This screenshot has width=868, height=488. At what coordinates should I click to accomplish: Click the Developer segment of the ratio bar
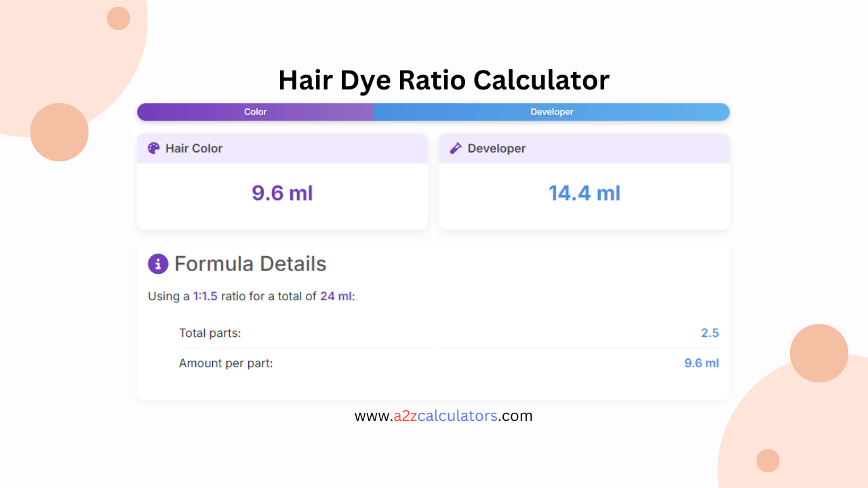(551, 112)
